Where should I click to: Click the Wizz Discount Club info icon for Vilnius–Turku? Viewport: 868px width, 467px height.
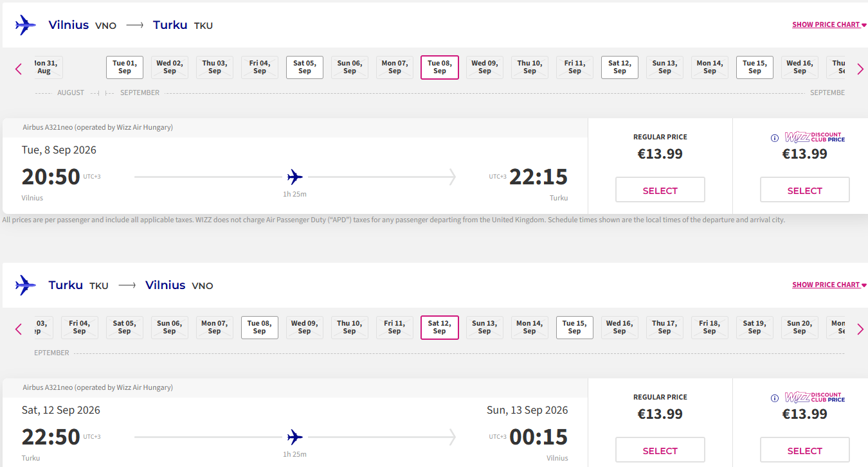[775, 137]
